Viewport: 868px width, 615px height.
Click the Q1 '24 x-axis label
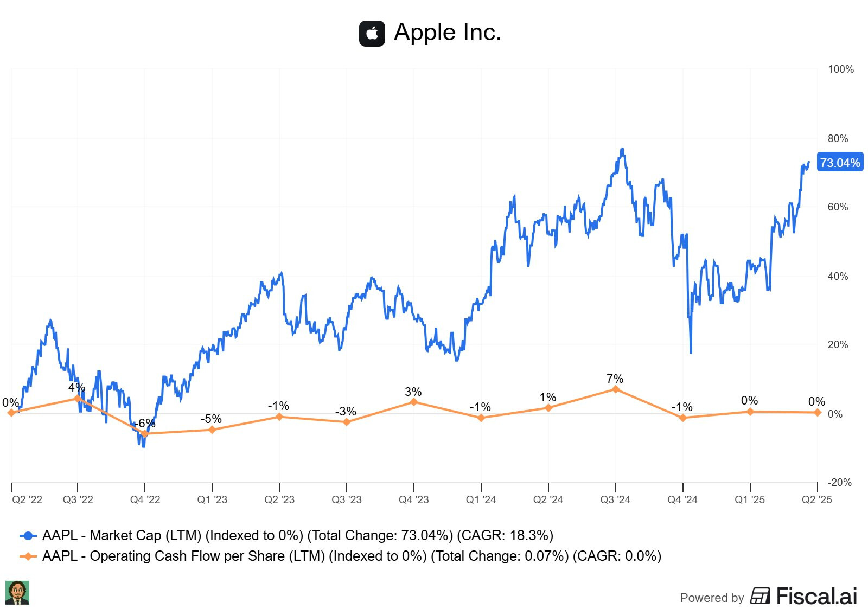click(x=481, y=499)
